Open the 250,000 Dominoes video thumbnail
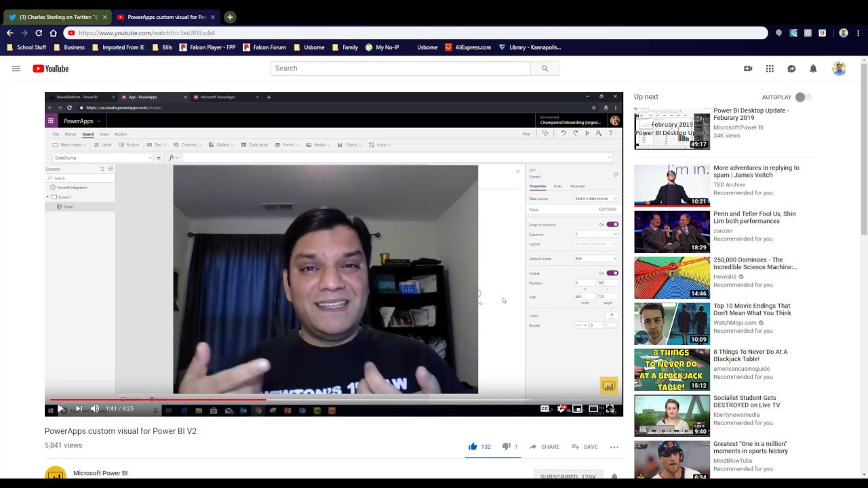The width and height of the screenshot is (868, 488). 672,278
